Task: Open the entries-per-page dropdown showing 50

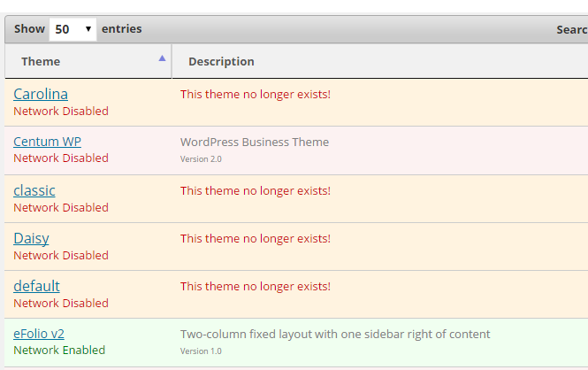Action: tap(73, 29)
